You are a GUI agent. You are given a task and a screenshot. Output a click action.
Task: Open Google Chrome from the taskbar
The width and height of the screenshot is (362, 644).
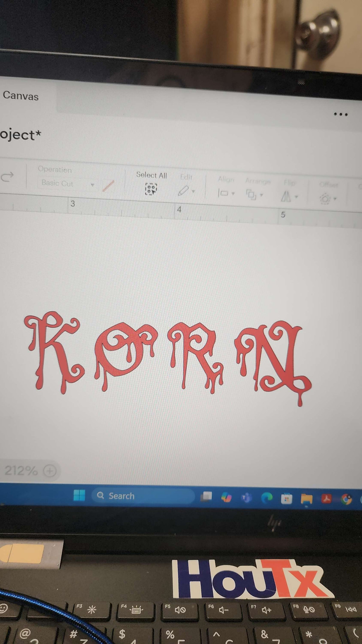coord(346,500)
